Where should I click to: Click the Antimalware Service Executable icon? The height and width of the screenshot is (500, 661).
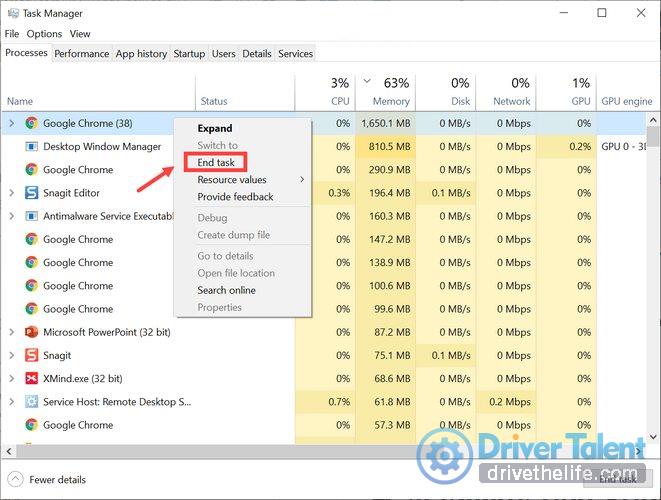pos(31,216)
